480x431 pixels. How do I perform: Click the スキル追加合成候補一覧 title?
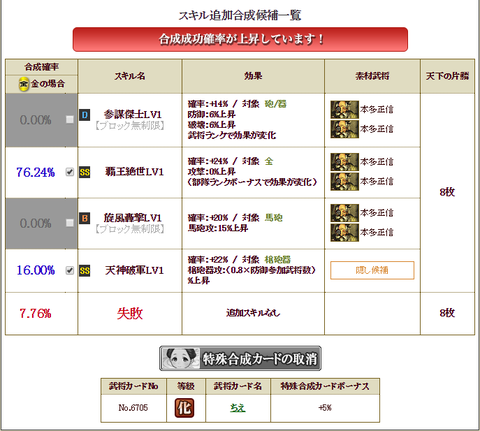point(240,15)
